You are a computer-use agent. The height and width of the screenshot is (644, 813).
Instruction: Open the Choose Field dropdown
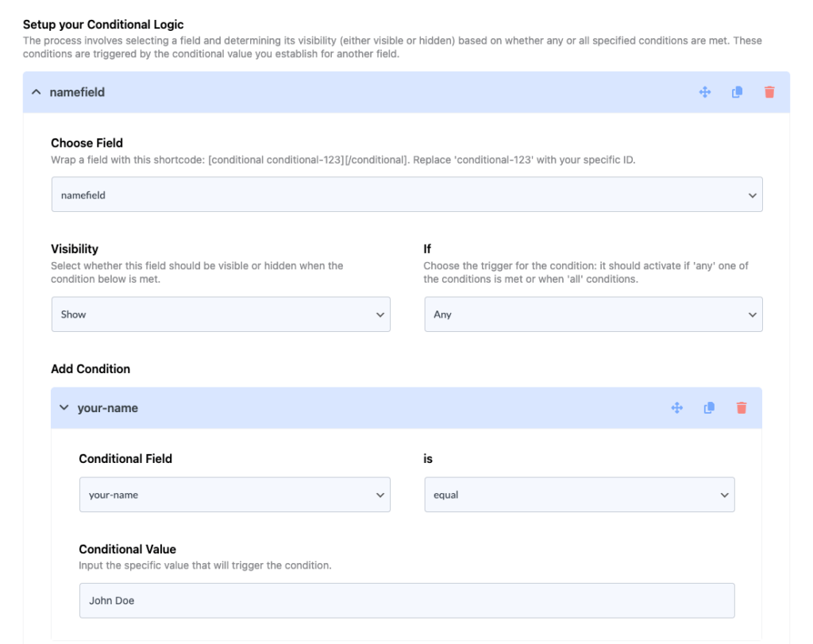tap(406, 195)
